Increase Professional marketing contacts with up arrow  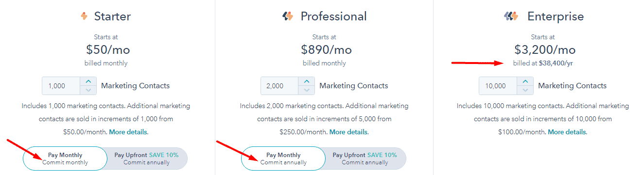tap(306, 81)
